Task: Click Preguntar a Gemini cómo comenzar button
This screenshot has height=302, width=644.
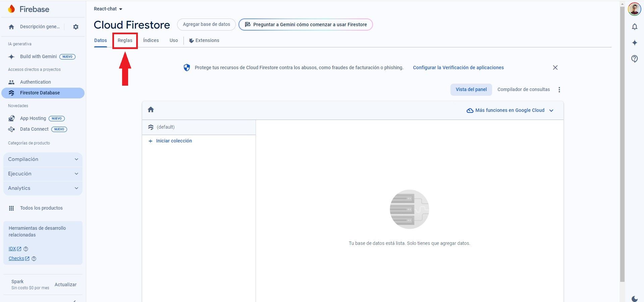Action: click(306, 25)
